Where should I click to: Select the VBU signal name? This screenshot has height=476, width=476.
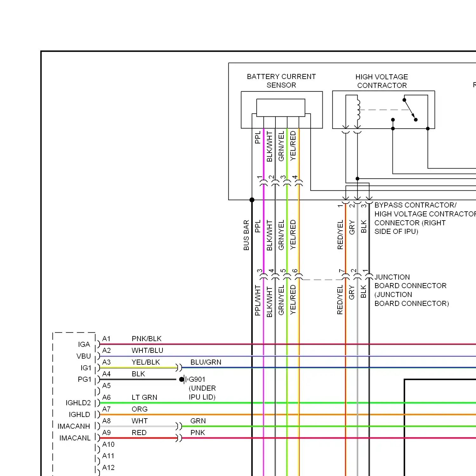click(x=83, y=356)
